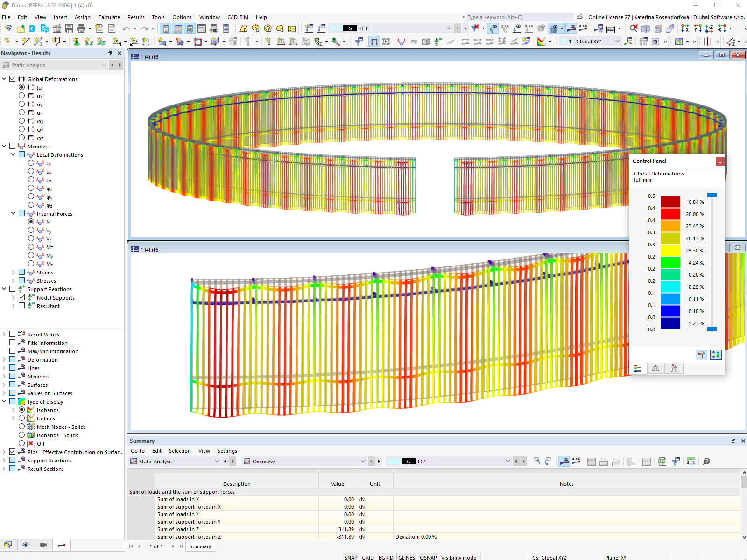This screenshot has width=747, height=560.
Task: Click the Show Results icon with blue eye
Action: pyautogui.click(x=565, y=462)
